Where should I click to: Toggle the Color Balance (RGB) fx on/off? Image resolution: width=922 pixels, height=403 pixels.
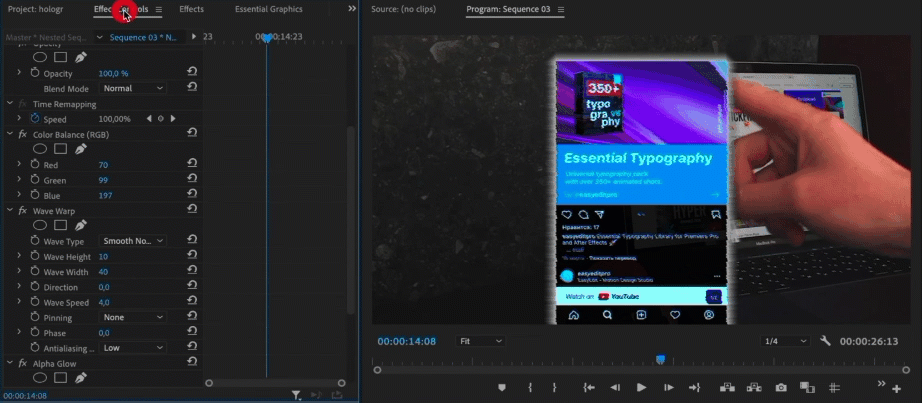22,134
